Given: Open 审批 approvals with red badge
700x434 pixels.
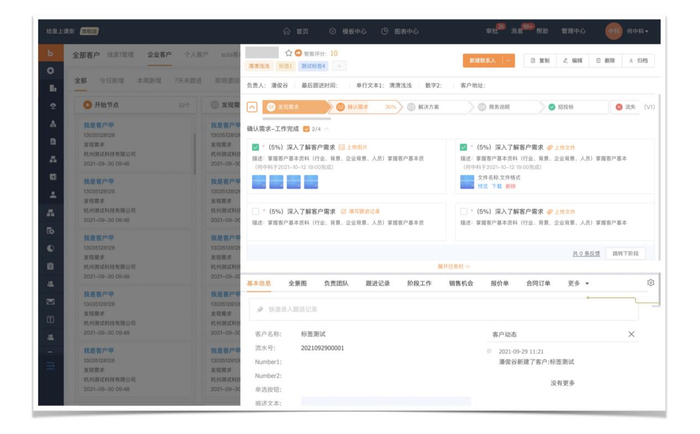Looking at the screenshot, I should 492,32.
